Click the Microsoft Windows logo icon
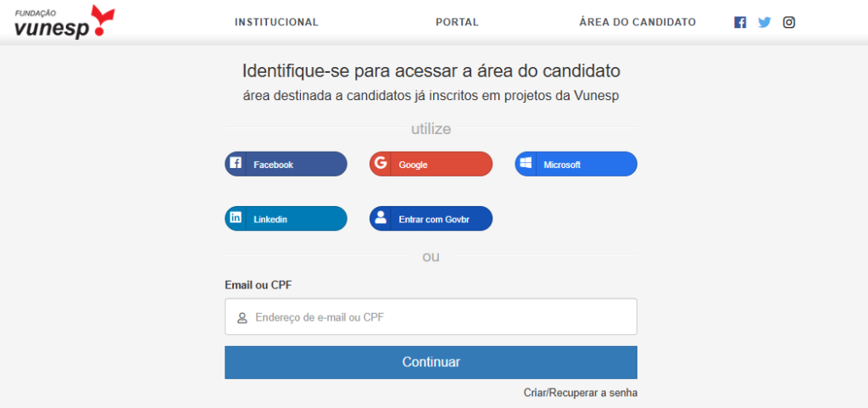Image resolution: width=868 pixels, height=408 pixels. 526,164
